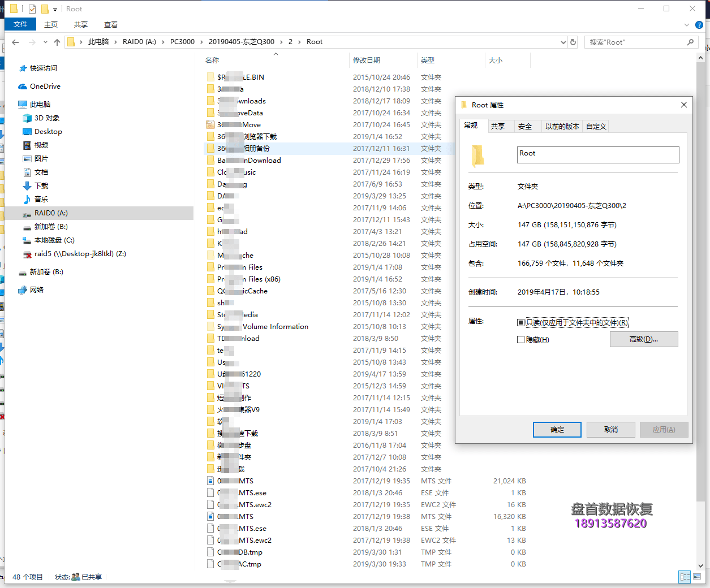This screenshot has height=588, width=710.
Task: Click 确定 in Root properties
Action: (x=557, y=430)
